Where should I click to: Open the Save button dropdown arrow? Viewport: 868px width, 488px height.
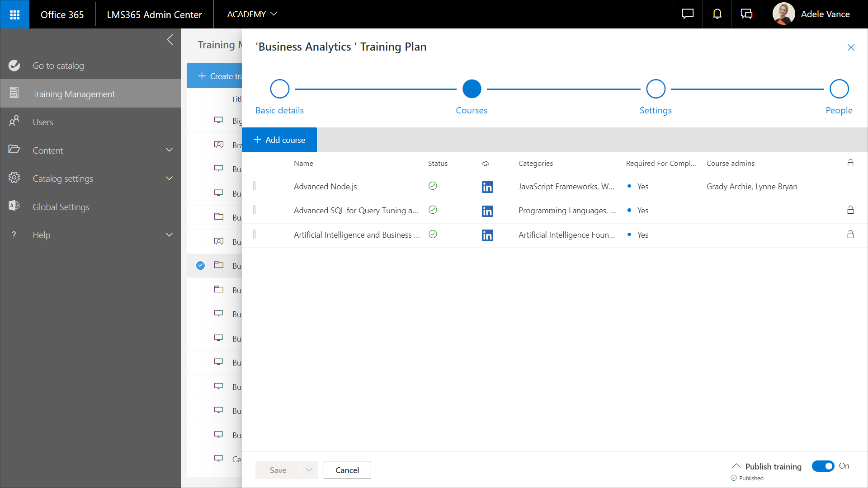309,470
